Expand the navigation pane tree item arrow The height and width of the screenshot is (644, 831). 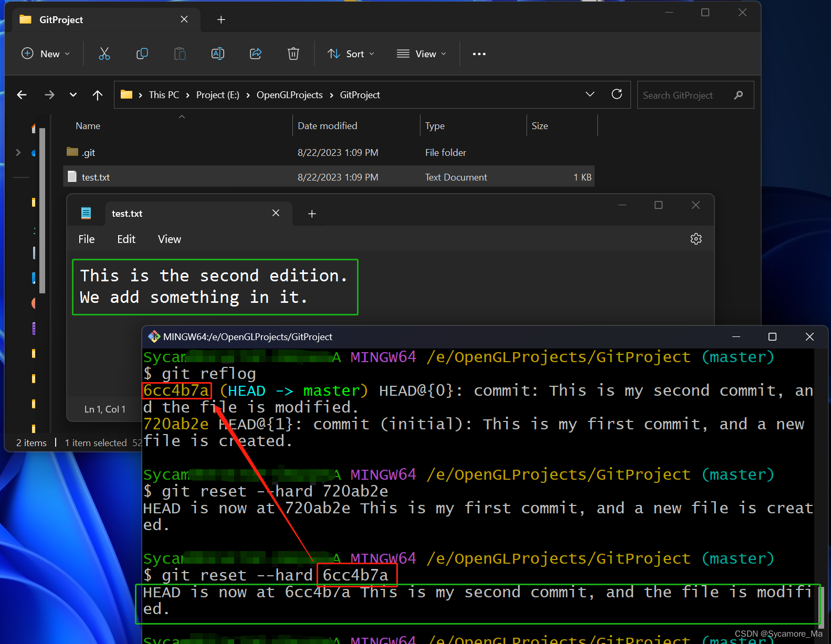[x=18, y=152]
